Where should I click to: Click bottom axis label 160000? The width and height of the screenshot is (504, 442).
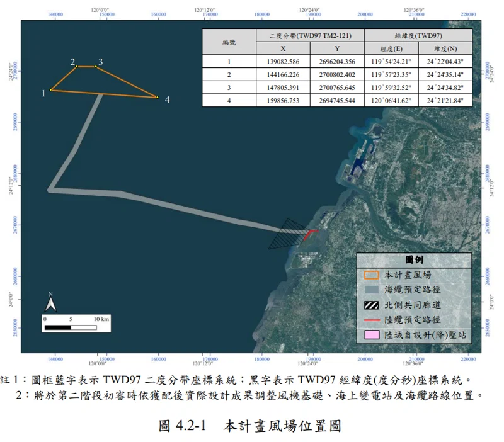[x=159, y=359]
